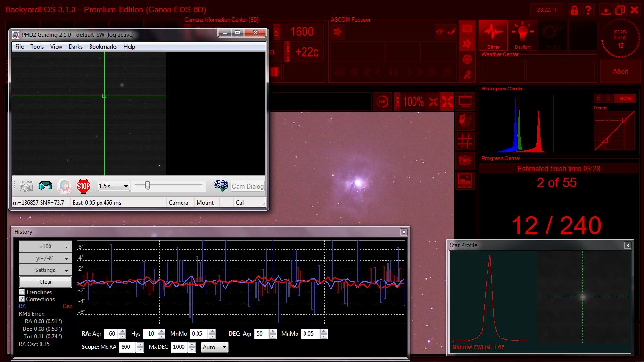Screen dimensions: 644x362
Task: Click the Abort button
Action: 620,71
